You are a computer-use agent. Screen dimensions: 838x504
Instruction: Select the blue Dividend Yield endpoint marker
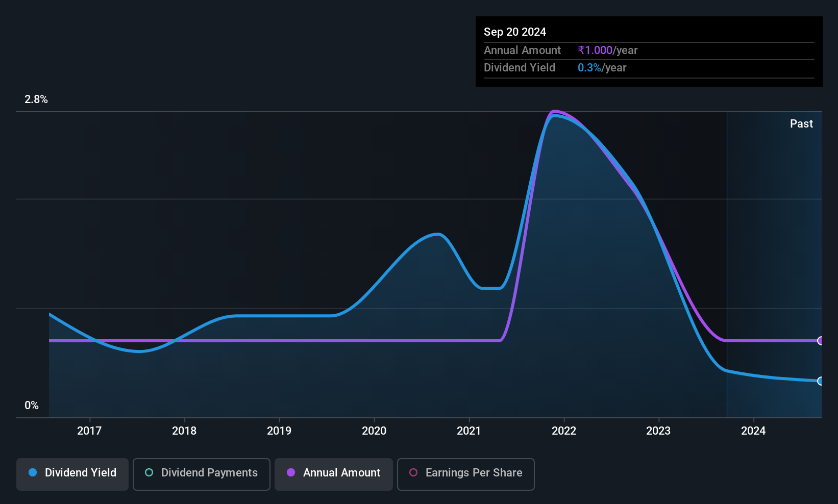820,381
